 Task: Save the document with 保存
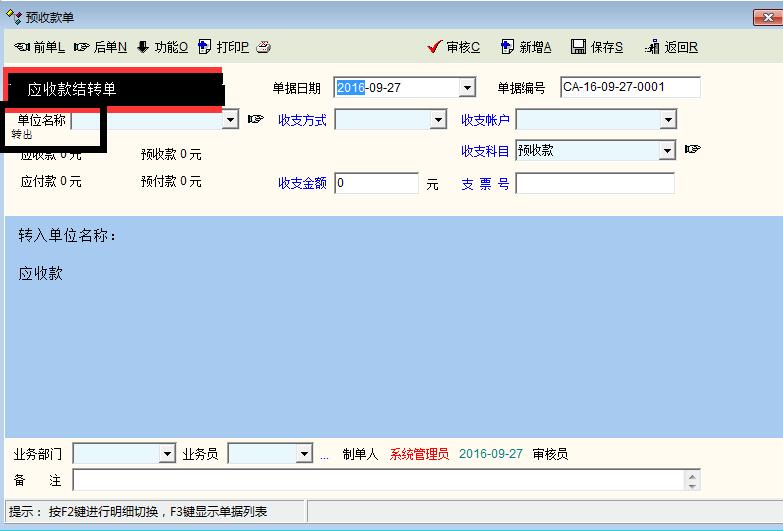click(x=597, y=47)
